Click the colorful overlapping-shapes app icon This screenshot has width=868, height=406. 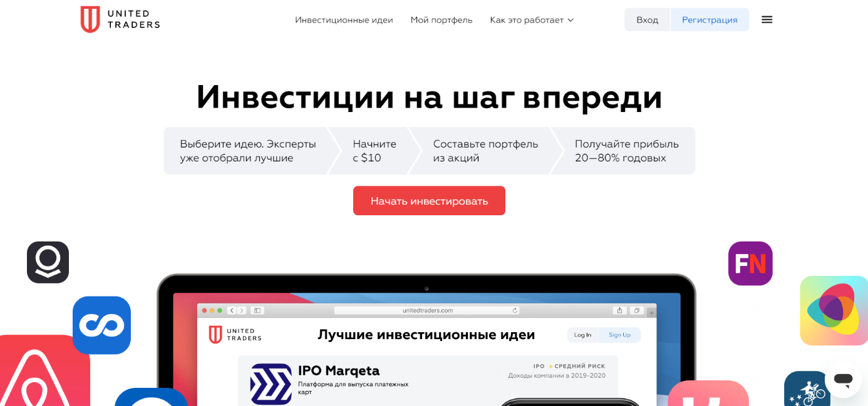[834, 310]
